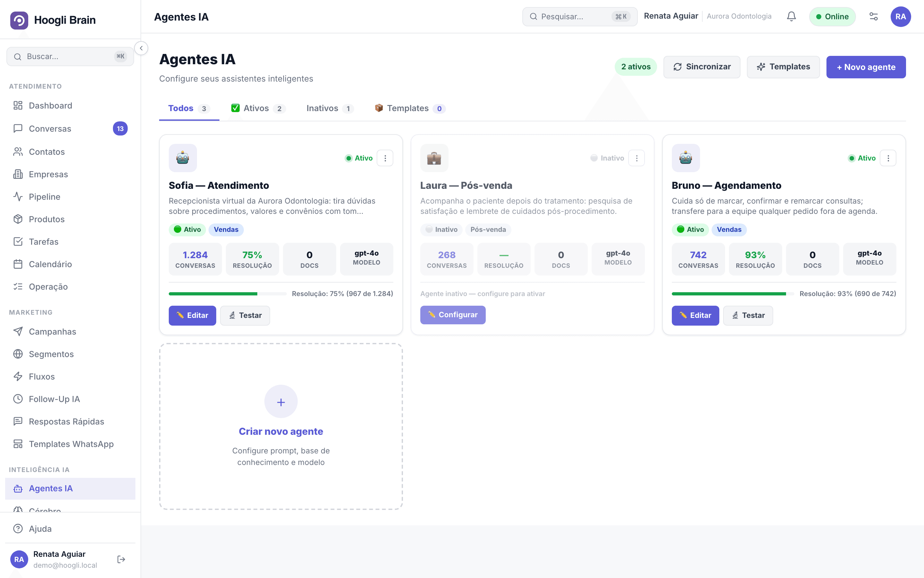924x578 pixels.
Task: Open Follow-Up IA in sidebar
Action: [70, 399]
